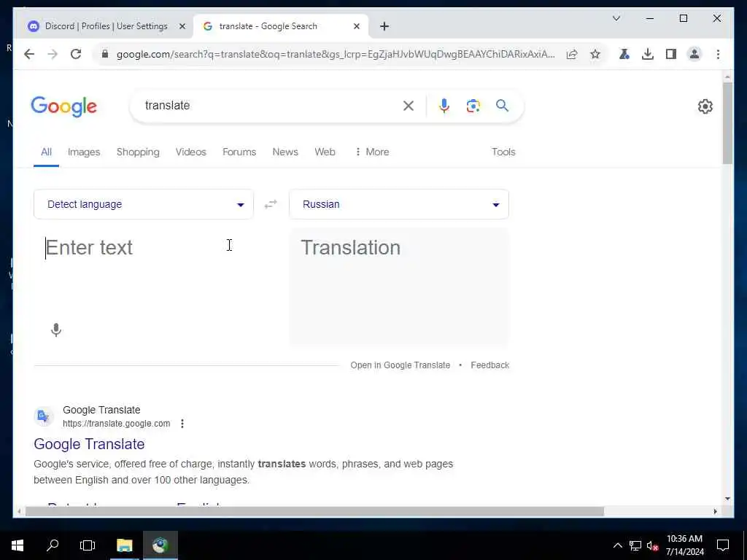Switch to the Discord User Settings tab
The height and width of the screenshot is (560, 747).
107,26
